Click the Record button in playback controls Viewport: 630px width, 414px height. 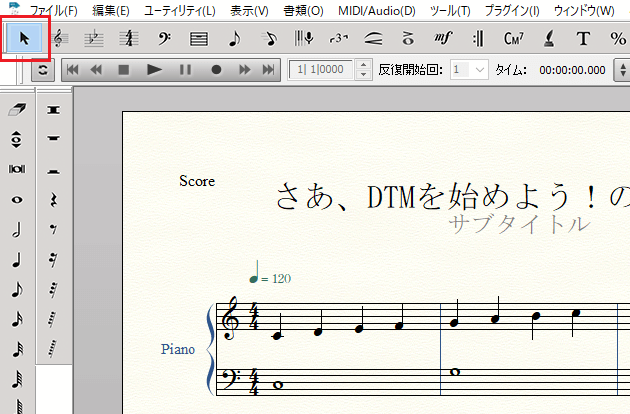215,70
